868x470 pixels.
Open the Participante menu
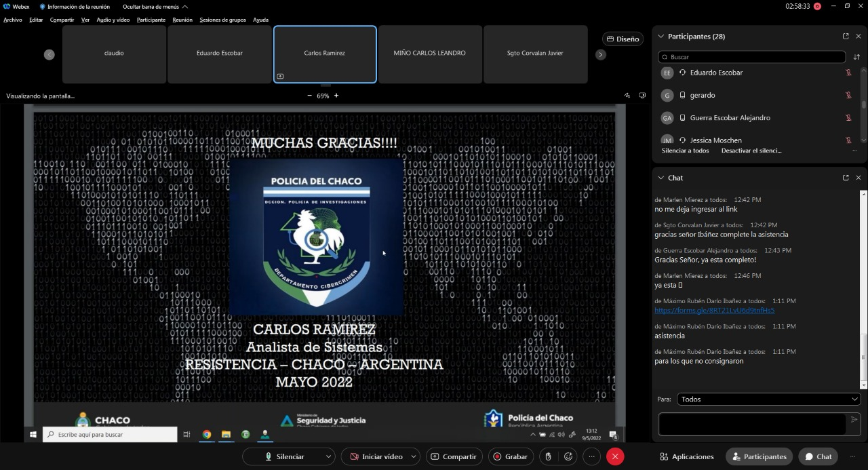151,20
